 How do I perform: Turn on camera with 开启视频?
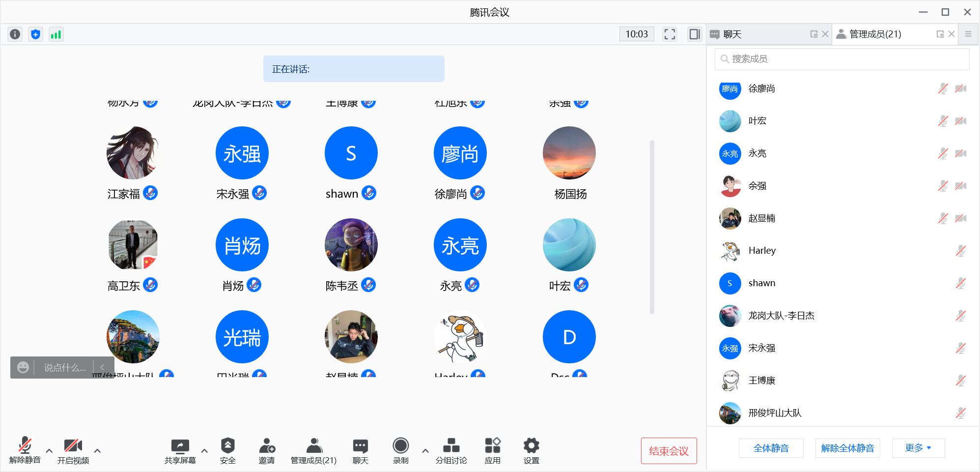point(73,446)
